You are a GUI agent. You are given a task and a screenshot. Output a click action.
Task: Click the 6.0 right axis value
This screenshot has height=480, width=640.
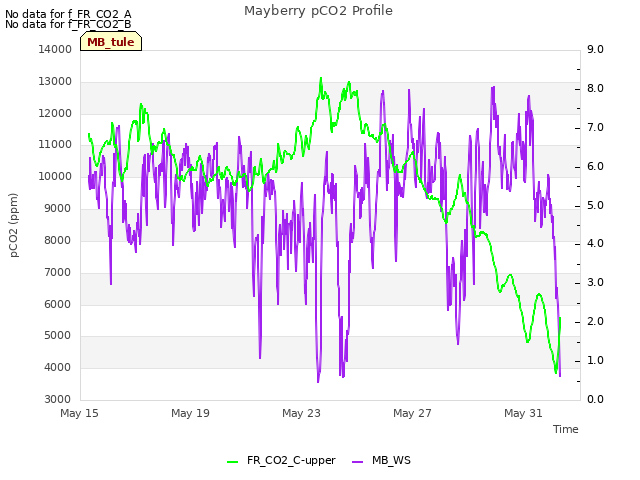(x=595, y=166)
